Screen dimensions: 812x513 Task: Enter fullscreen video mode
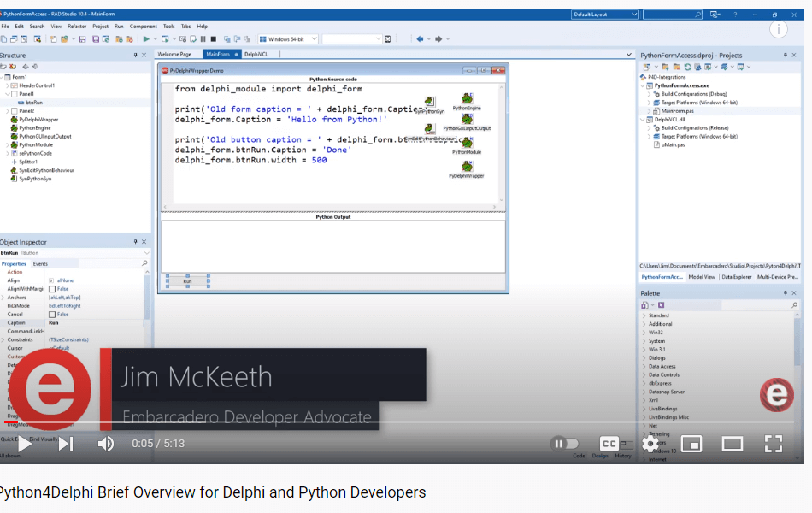[774, 444]
